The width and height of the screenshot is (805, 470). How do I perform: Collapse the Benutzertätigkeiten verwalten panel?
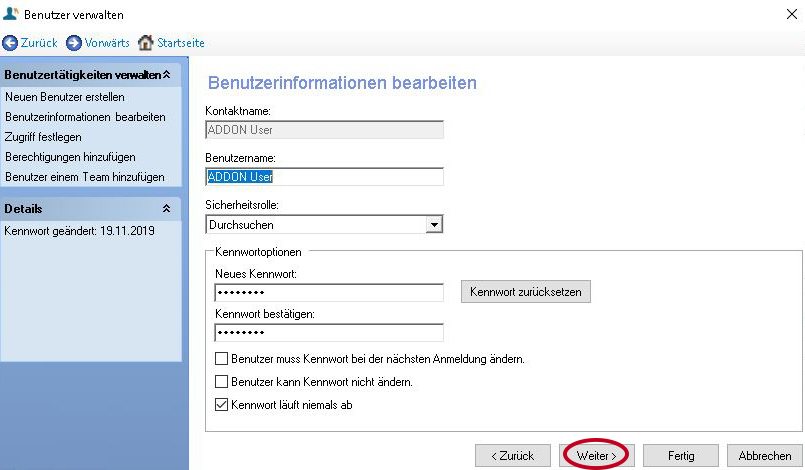[x=167, y=75]
